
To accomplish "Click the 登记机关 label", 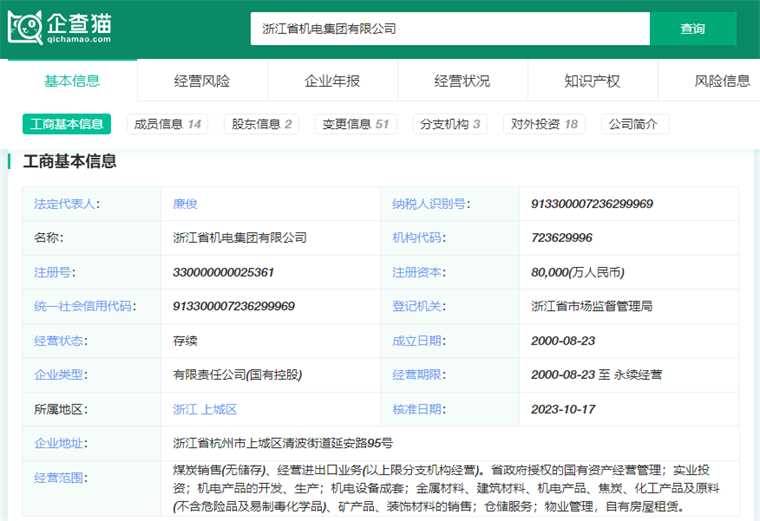I will click(419, 306).
